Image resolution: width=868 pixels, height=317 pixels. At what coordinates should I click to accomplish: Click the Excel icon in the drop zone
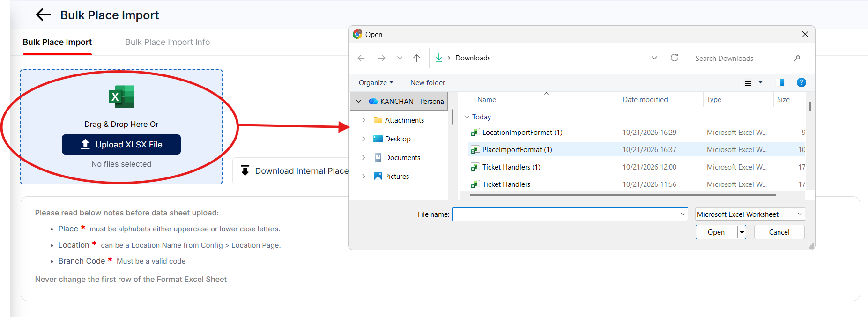[121, 97]
